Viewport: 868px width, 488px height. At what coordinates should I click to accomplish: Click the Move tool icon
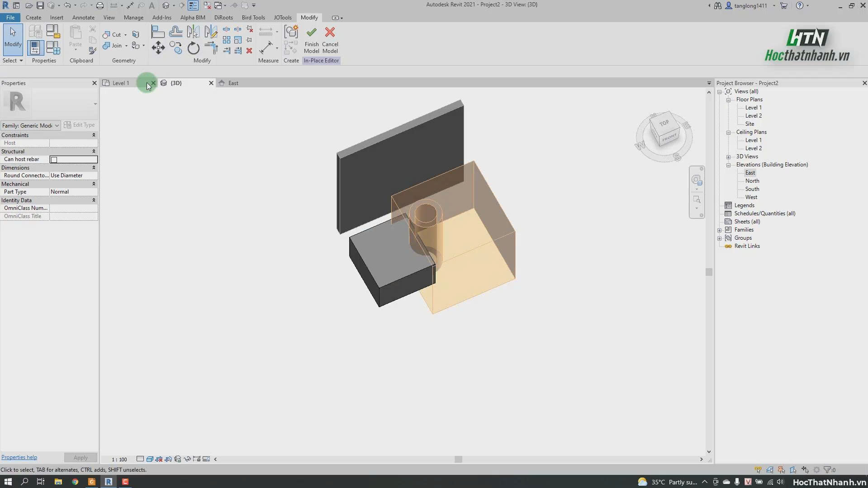point(158,47)
